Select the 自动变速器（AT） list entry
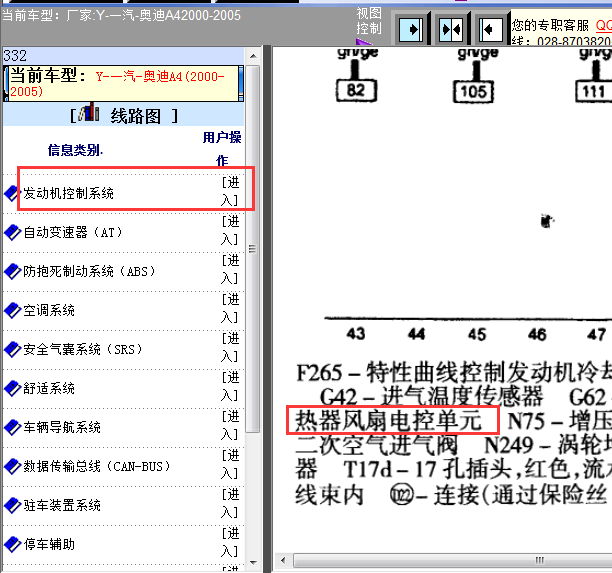 pyautogui.click(x=73, y=232)
